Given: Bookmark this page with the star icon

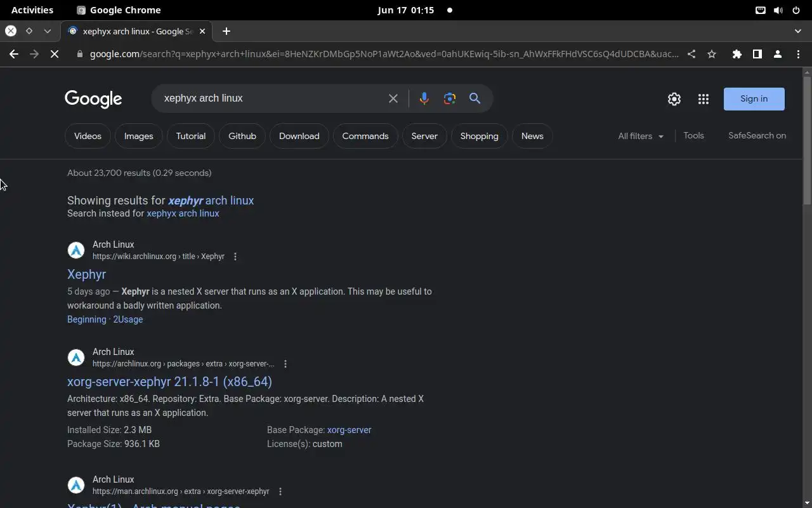Looking at the screenshot, I should click(x=712, y=54).
